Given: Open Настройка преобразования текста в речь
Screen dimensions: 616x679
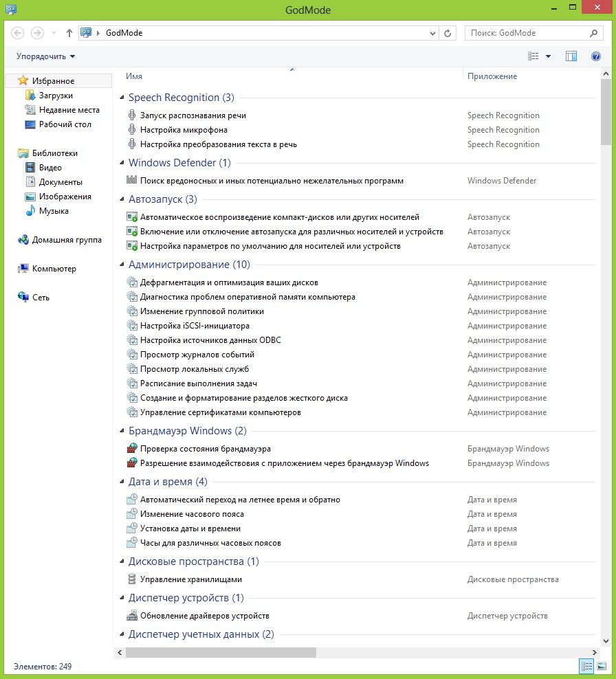Looking at the screenshot, I should (219, 144).
